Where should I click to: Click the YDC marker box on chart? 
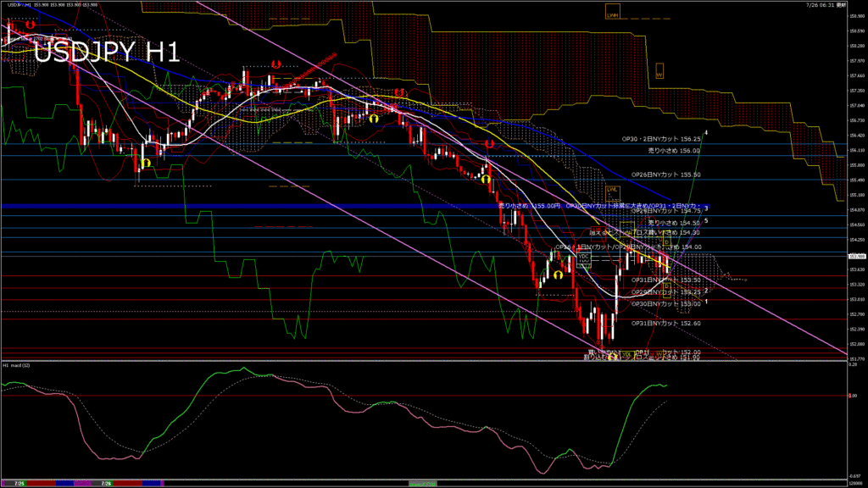(x=583, y=255)
